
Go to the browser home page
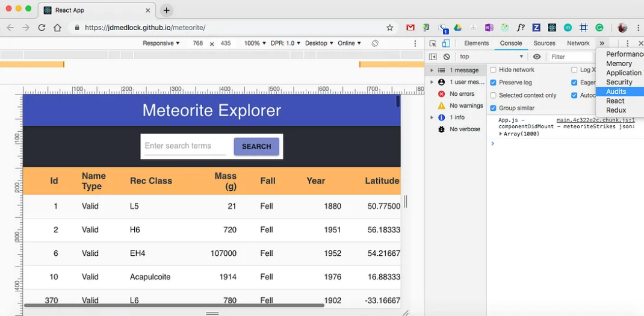tap(58, 28)
